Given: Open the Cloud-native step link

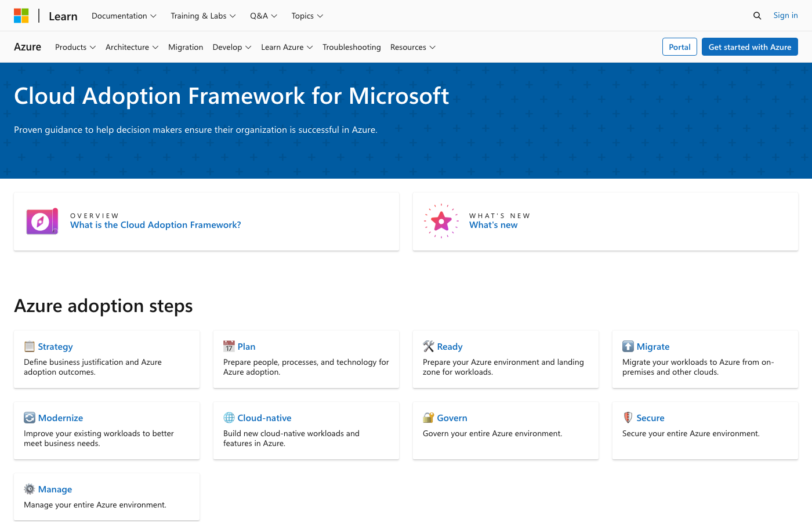Looking at the screenshot, I should (264, 418).
